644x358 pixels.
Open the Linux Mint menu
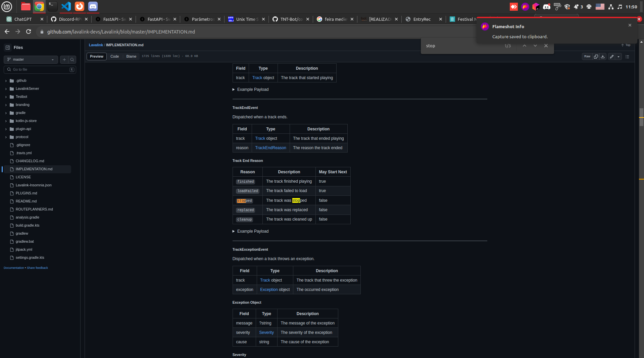click(7, 6)
